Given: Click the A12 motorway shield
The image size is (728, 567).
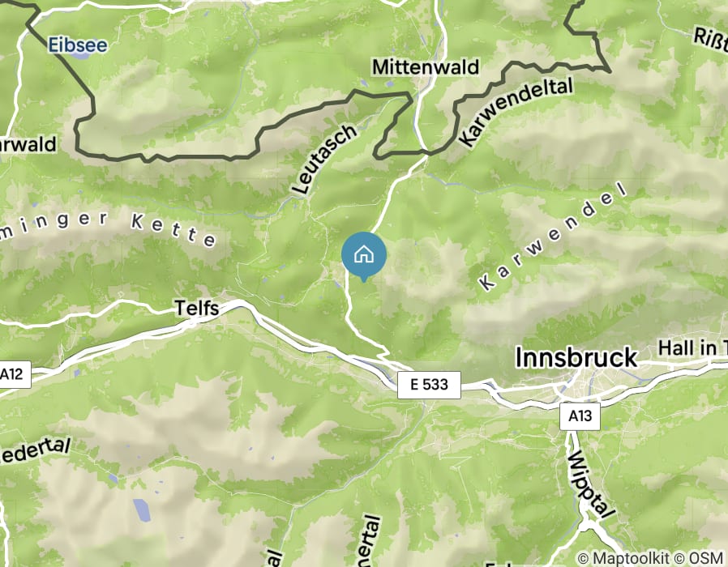Looking at the screenshot, I should pos(12,374).
